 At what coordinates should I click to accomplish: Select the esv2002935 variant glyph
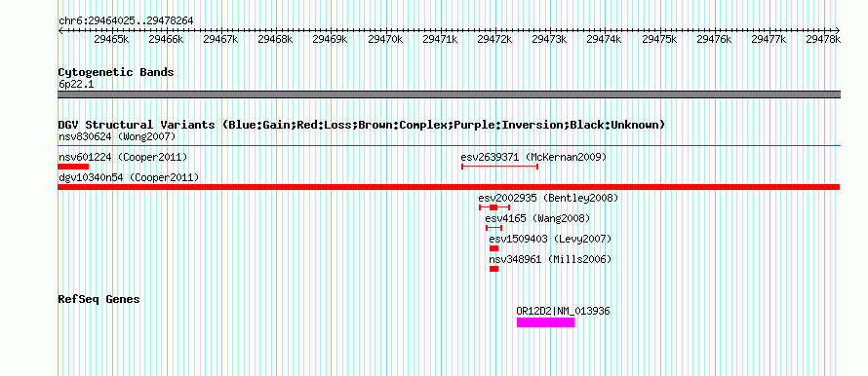494,207
